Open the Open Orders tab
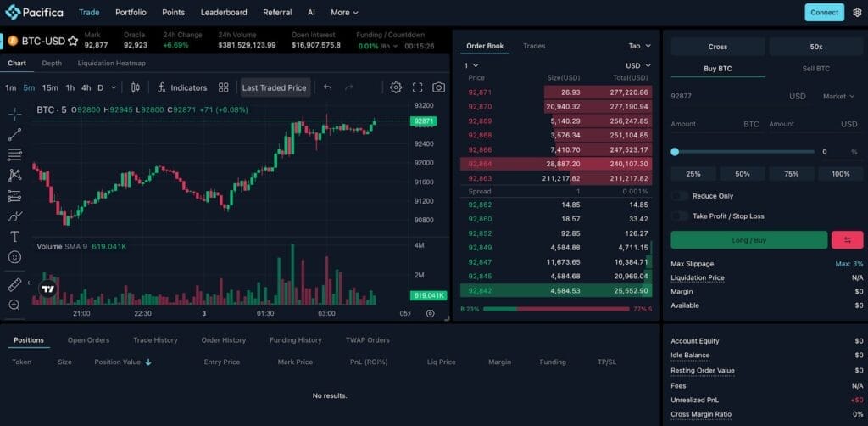The width and height of the screenshot is (868, 426). [88, 340]
